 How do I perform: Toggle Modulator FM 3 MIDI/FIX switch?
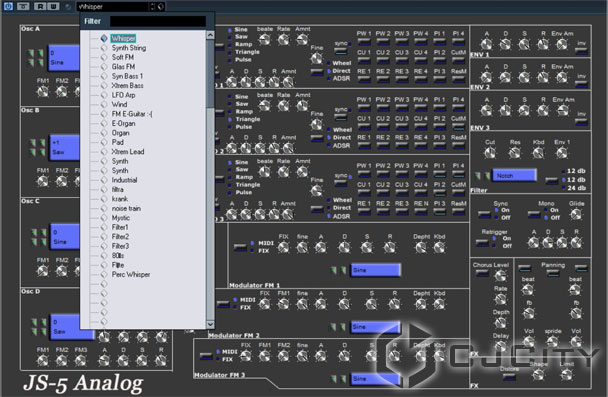(x=206, y=356)
